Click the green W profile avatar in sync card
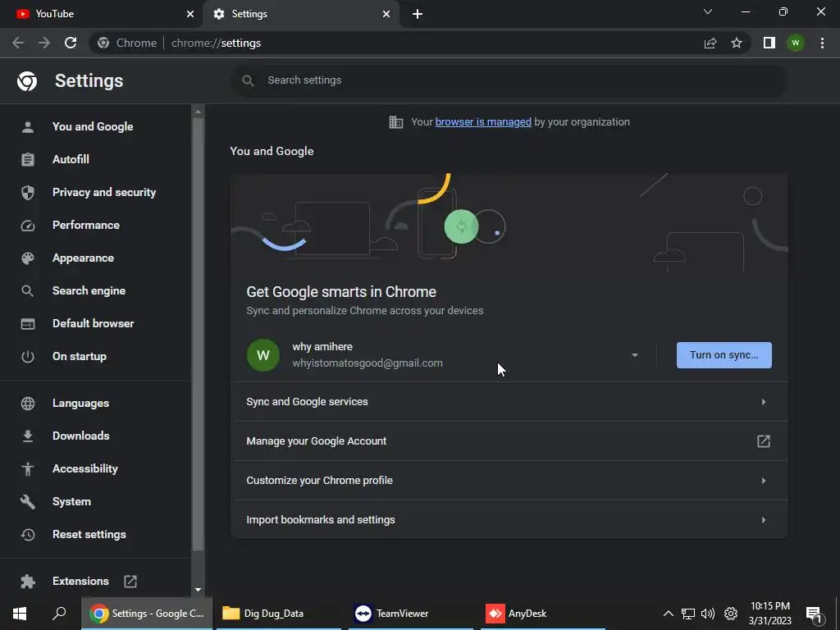Viewport: 840px width, 630px height. [x=263, y=355]
